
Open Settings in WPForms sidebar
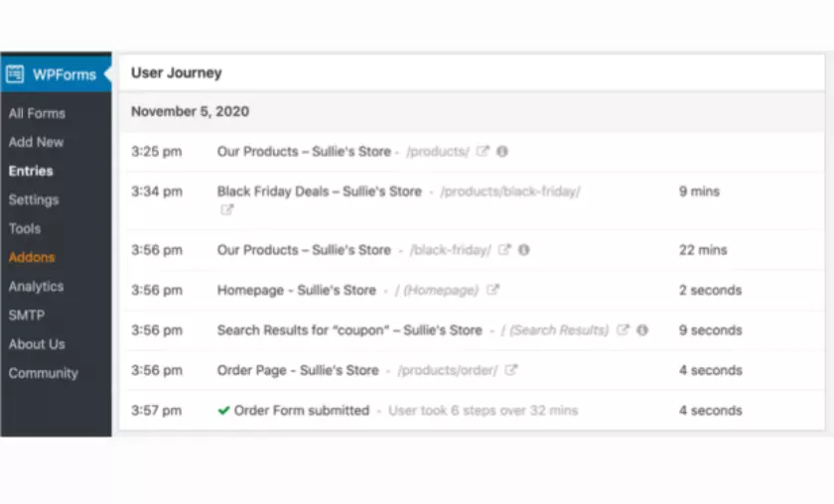(x=34, y=199)
